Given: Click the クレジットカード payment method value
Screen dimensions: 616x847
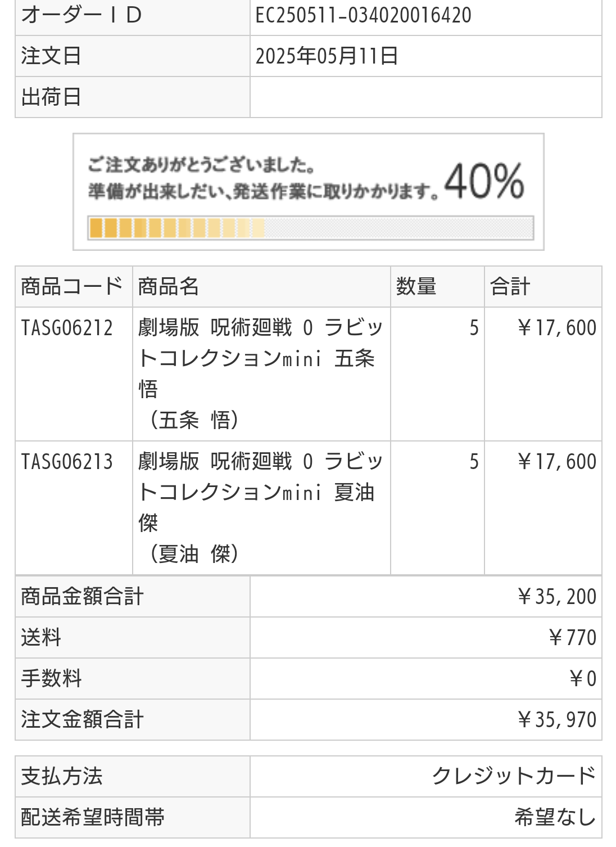Looking at the screenshot, I should point(514,776).
